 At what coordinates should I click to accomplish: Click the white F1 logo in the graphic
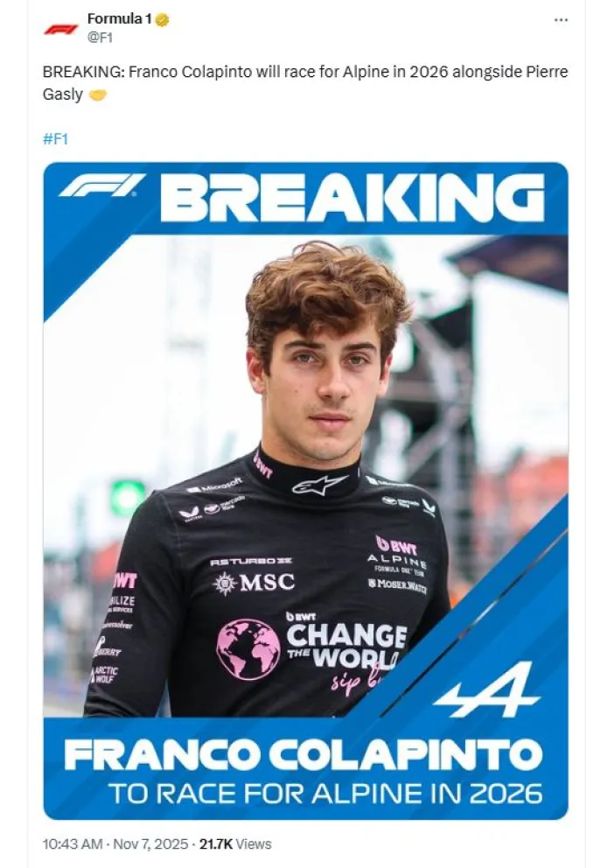tap(101, 185)
